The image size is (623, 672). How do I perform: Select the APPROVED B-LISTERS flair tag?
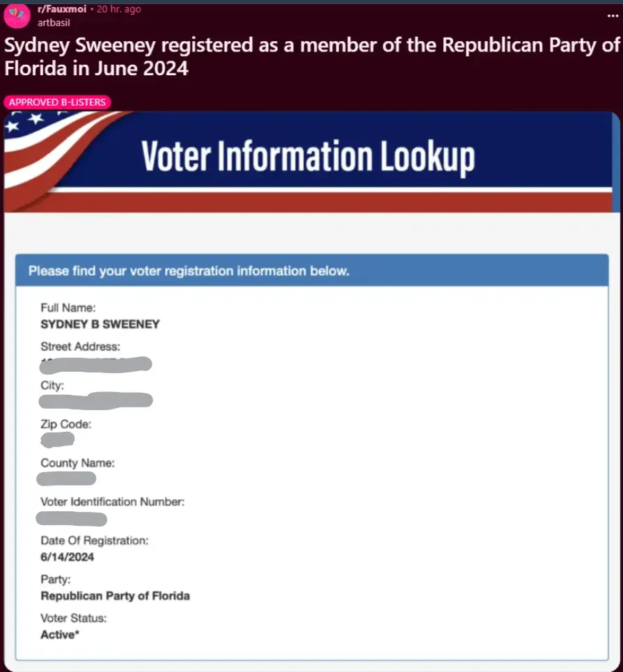pos(58,102)
